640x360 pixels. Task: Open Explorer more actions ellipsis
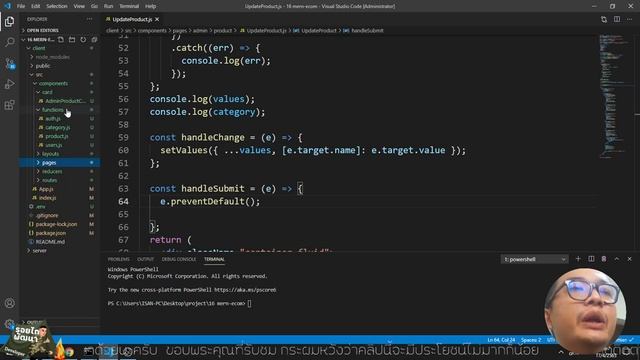point(89,19)
